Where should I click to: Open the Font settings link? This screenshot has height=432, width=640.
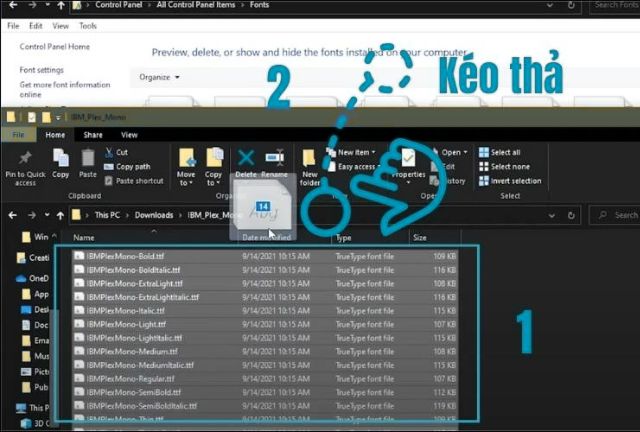[x=43, y=71]
